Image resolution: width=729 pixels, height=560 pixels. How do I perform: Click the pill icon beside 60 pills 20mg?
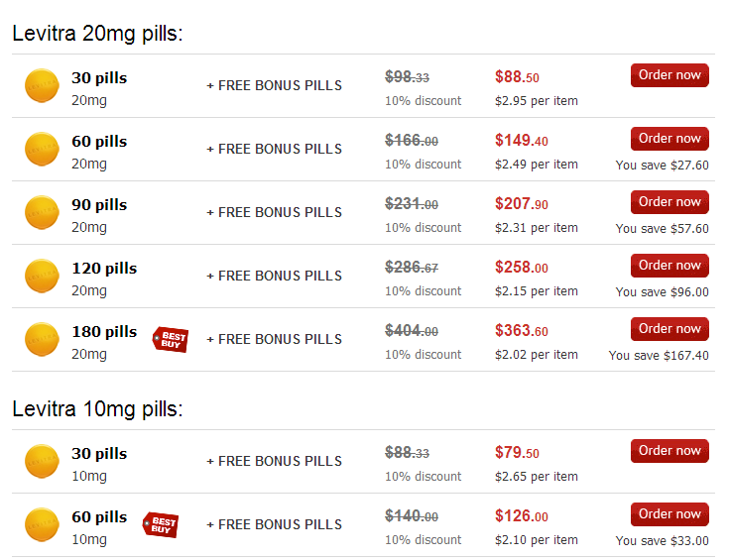click(x=42, y=150)
